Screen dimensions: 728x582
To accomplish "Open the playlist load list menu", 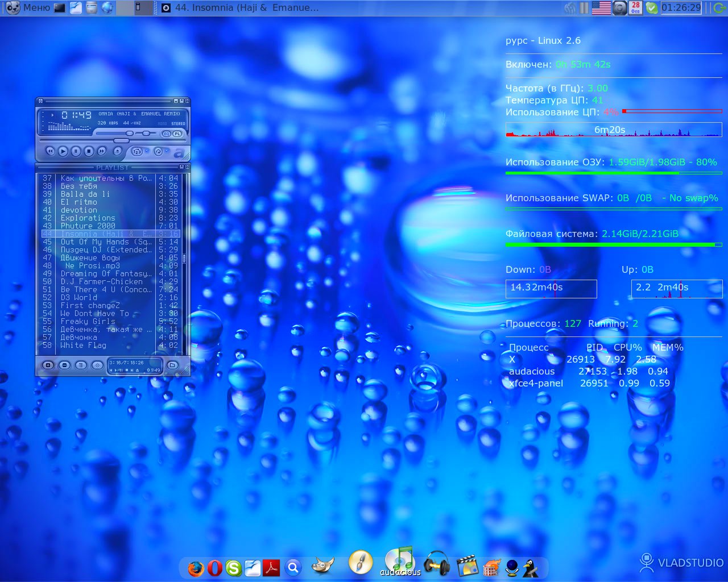I will [172, 365].
